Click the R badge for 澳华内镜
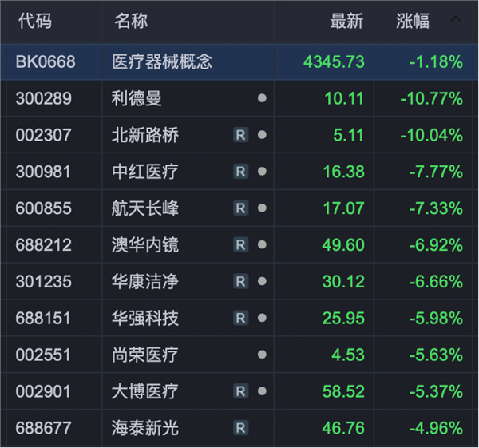This screenshot has width=479, height=448. coord(241,245)
